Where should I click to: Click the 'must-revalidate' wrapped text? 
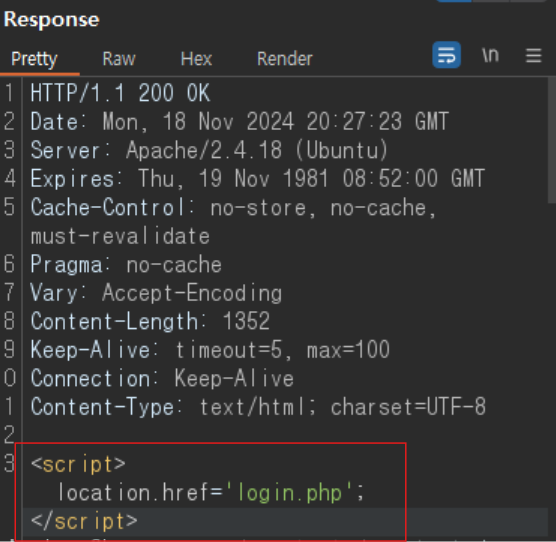(120, 236)
